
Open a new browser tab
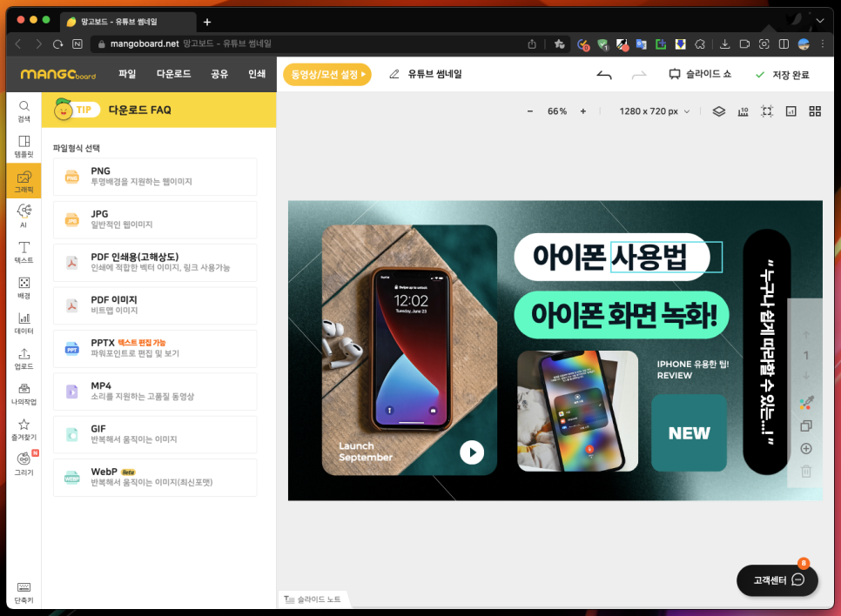pos(207,22)
